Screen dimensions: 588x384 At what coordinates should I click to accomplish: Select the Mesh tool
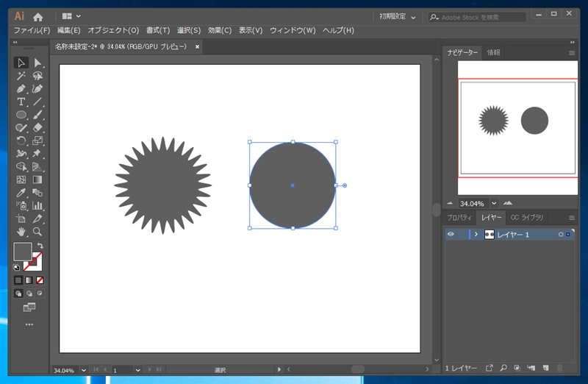point(21,179)
